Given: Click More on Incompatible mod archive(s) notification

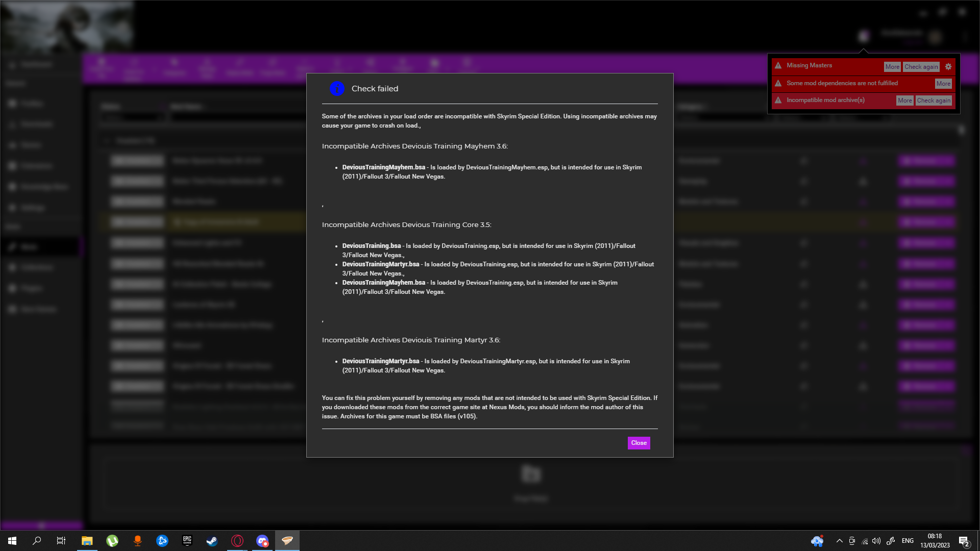Looking at the screenshot, I should [x=904, y=101].
